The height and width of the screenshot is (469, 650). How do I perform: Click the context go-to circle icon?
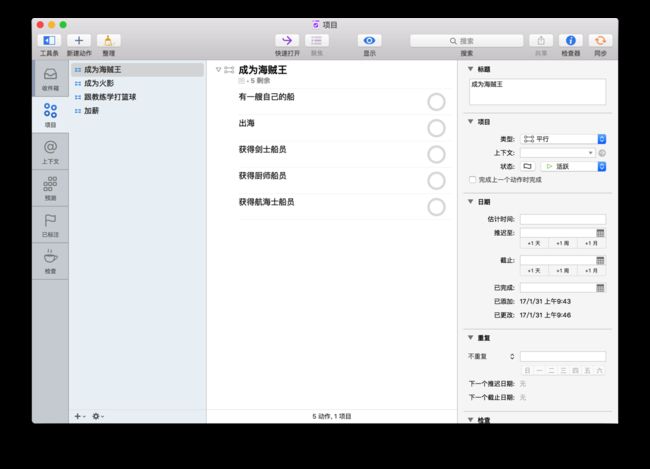602,153
